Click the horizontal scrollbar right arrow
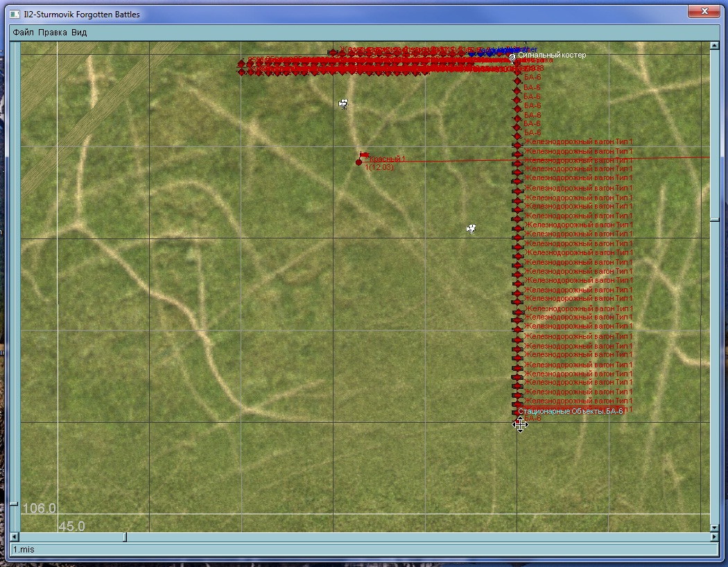This screenshot has height=567, width=728. coord(715,537)
